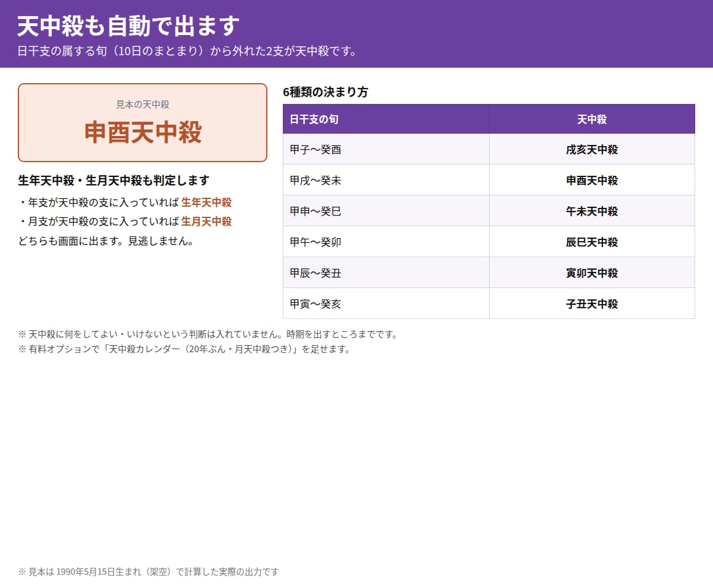Select the cell 甲寅〜癸亥
This screenshot has width=713, height=588.
tap(386, 304)
